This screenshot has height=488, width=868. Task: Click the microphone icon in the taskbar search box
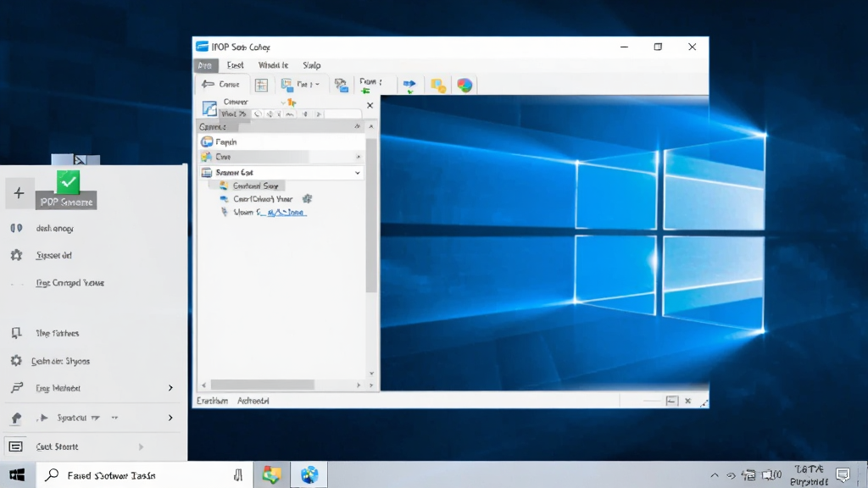(x=238, y=474)
